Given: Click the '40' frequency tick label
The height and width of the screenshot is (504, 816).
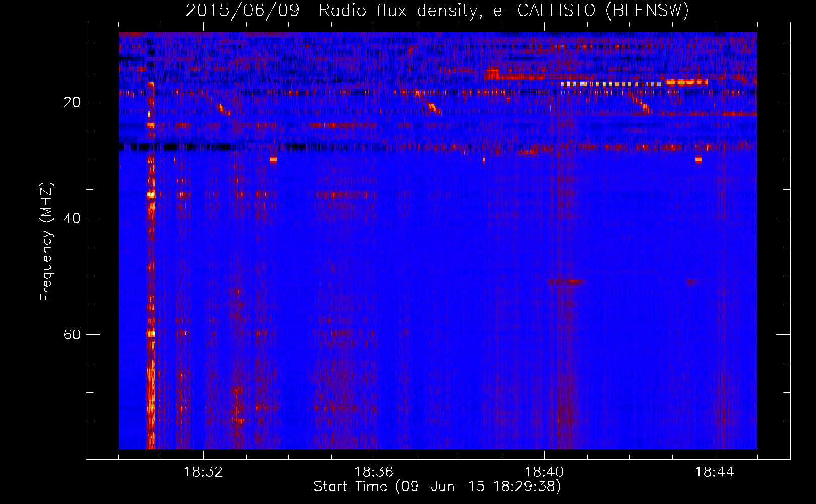Looking at the screenshot, I should coord(72,218).
